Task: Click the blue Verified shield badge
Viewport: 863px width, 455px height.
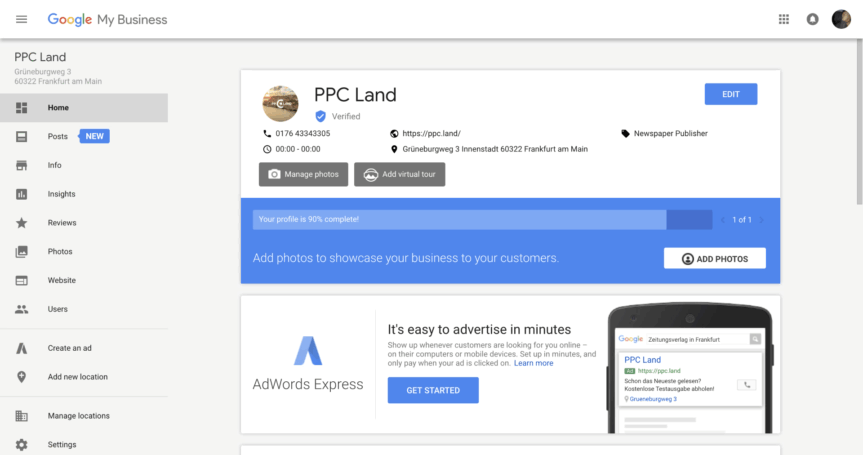Action: (x=320, y=116)
